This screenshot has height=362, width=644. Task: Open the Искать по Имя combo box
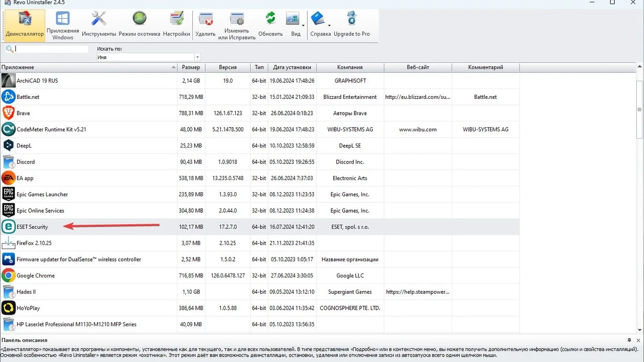148,57
